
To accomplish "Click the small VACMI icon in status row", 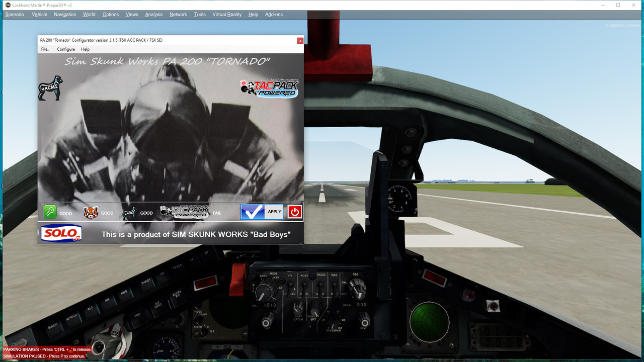I will [129, 213].
